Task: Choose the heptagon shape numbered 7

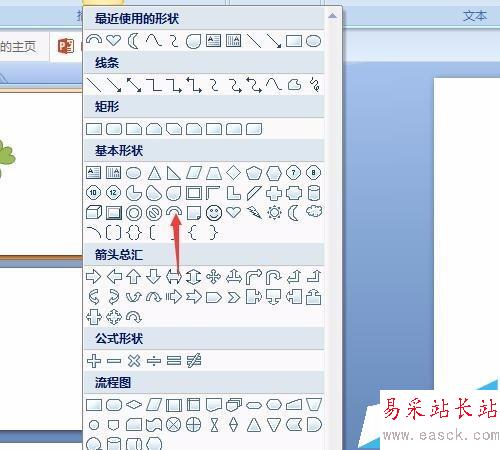Action: tap(293, 173)
